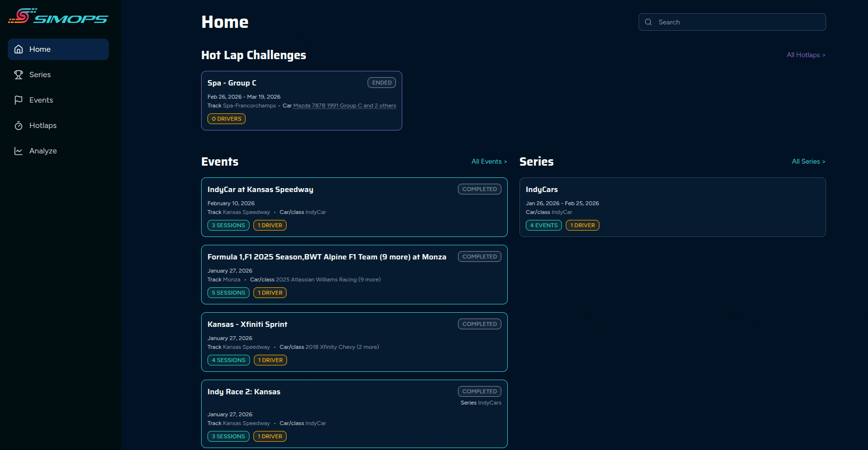Viewport: 868px width, 450px height.
Task: Open Analyze using the chart icon
Action: (19, 150)
